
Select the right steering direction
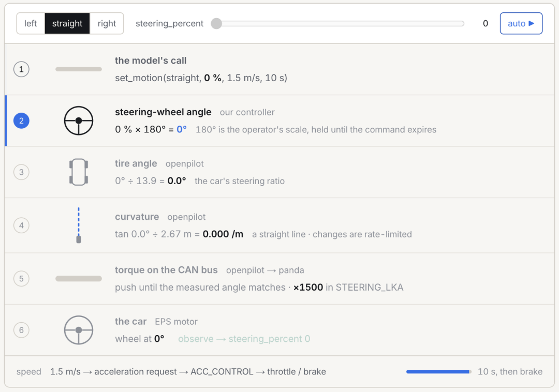coord(107,23)
